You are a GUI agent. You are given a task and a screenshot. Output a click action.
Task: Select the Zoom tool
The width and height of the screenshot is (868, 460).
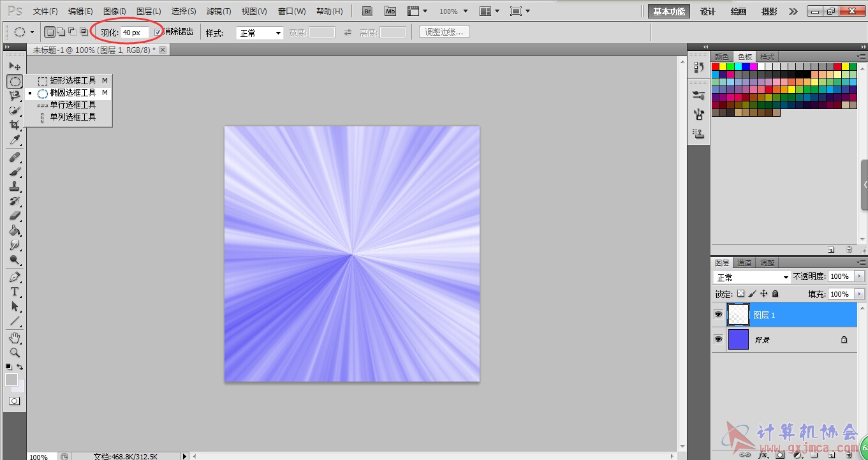pyautogui.click(x=15, y=352)
